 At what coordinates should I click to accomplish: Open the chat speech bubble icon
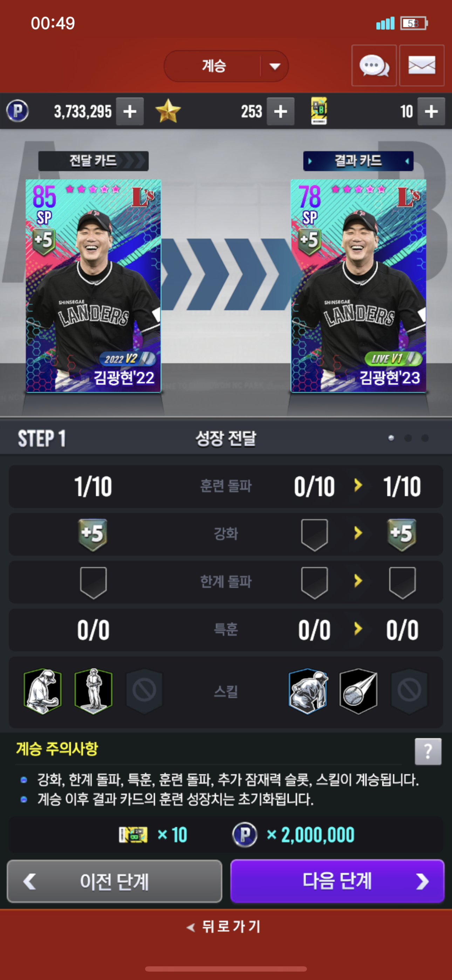[374, 66]
